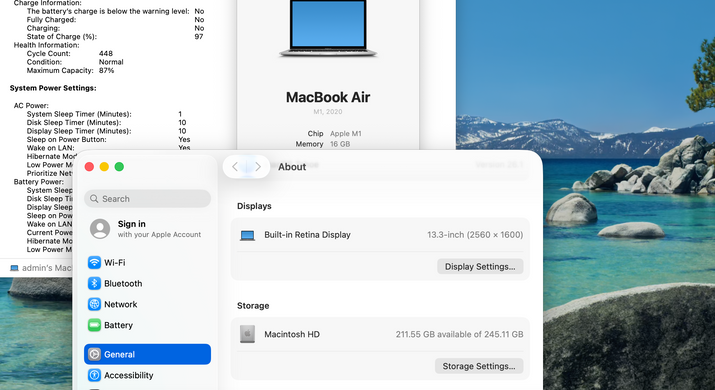Viewport: 715px width, 390px height.
Task: Go forward with the right chevron
Action: (258, 167)
